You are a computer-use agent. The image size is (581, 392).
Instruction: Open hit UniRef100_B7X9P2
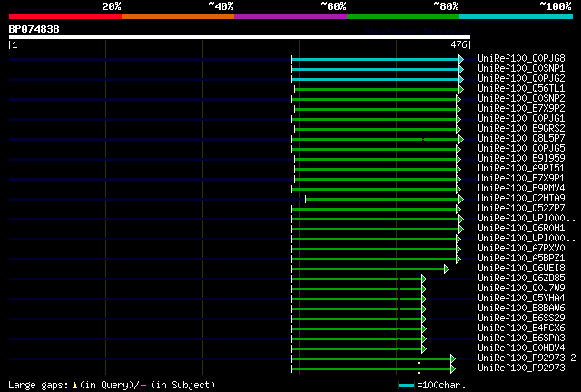[x=521, y=109]
